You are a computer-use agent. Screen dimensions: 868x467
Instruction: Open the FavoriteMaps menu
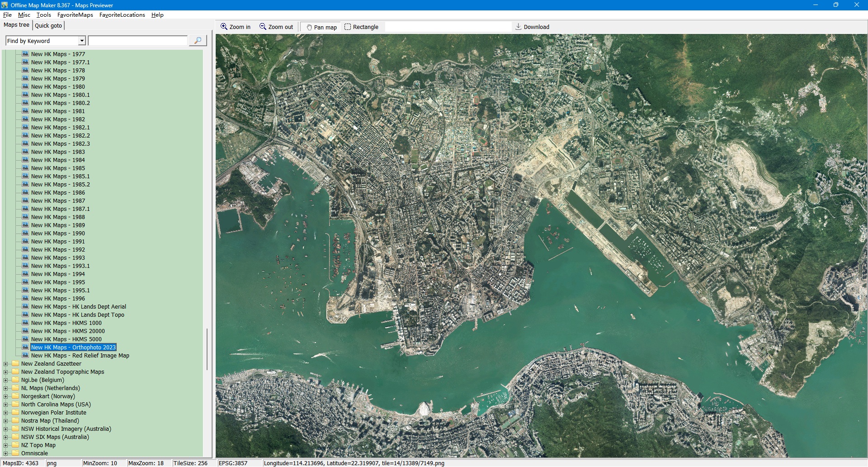pyautogui.click(x=75, y=15)
